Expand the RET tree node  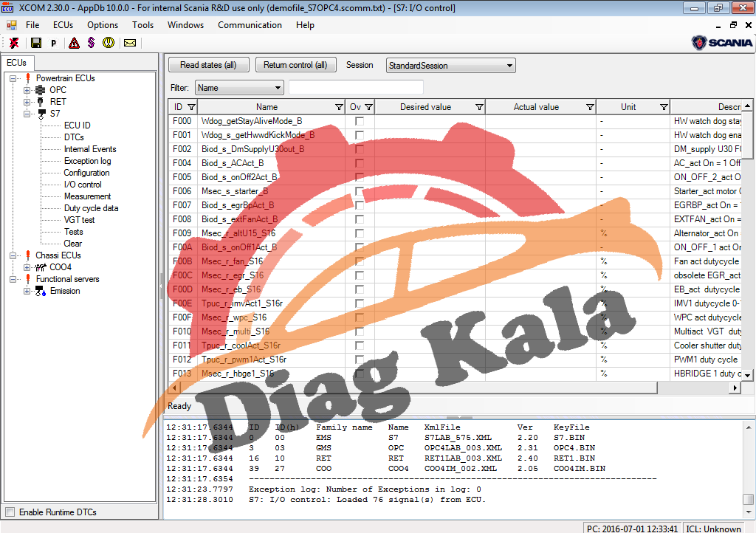click(x=27, y=102)
